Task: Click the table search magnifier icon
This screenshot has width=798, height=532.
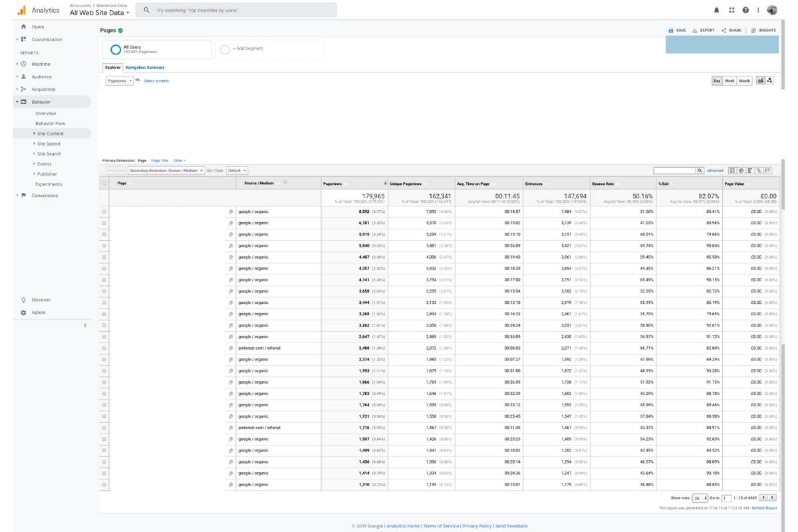Action: (x=700, y=171)
